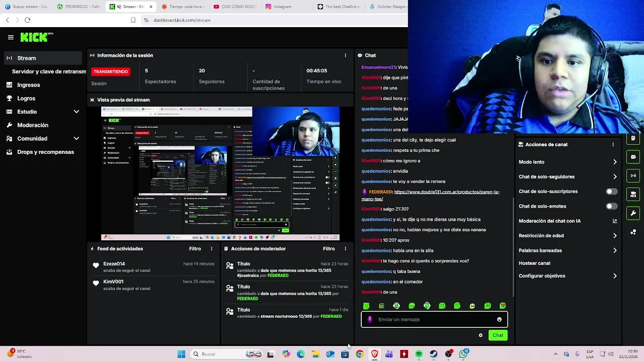Click the Ezeze014 follow entry
644x362 pixels.
[x=154, y=267]
